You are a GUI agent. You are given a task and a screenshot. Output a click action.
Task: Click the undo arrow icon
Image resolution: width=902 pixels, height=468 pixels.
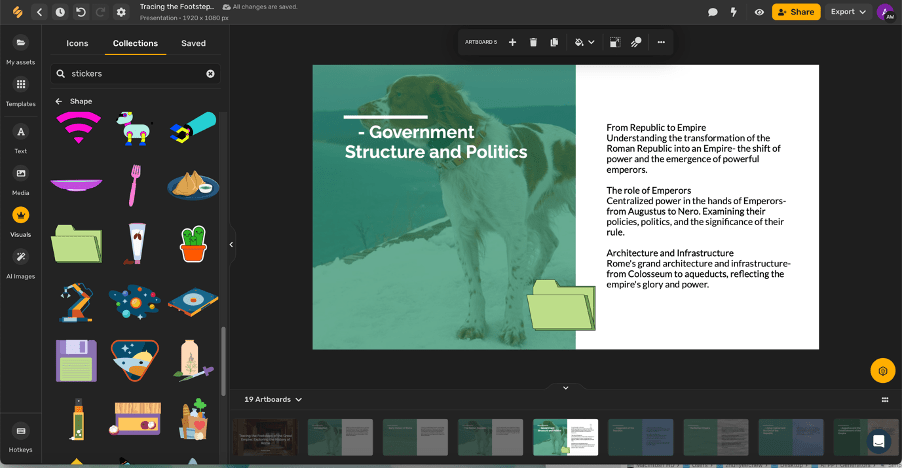(x=81, y=12)
